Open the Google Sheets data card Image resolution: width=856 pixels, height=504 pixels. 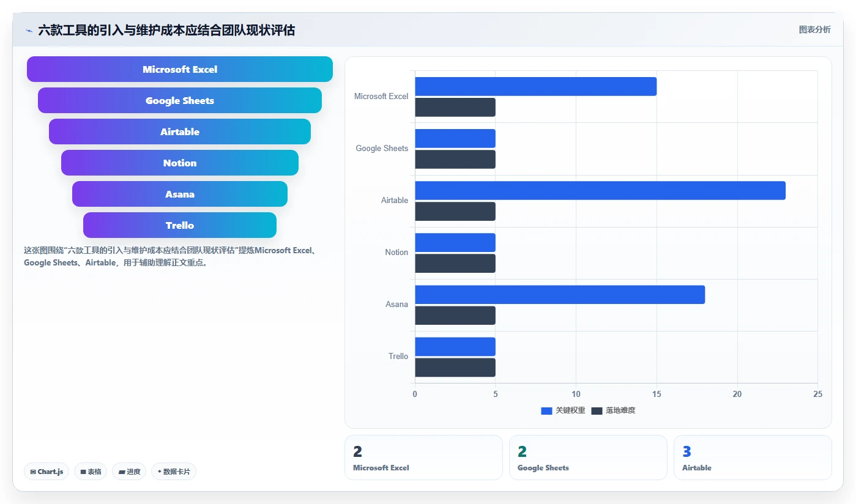click(x=588, y=458)
